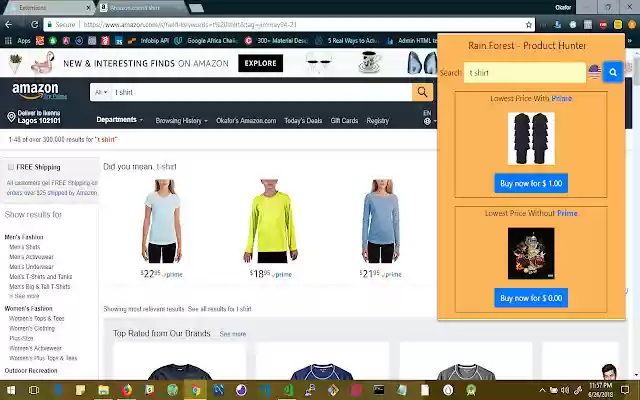Viewport: 640px width, 400px height.
Task: Expand the Browsing History dropdown
Action: (x=182, y=121)
